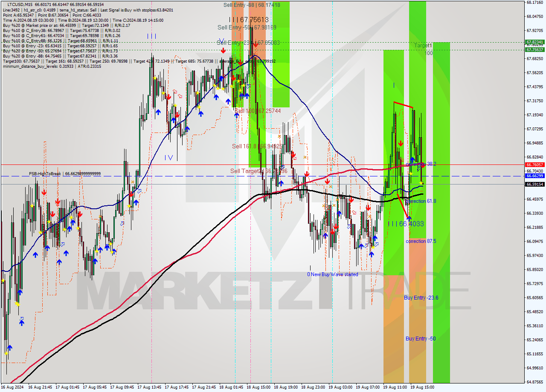Click the '17 Aug 05:45' time axis label
This screenshot has width=546, height=392.
tap(95, 387)
